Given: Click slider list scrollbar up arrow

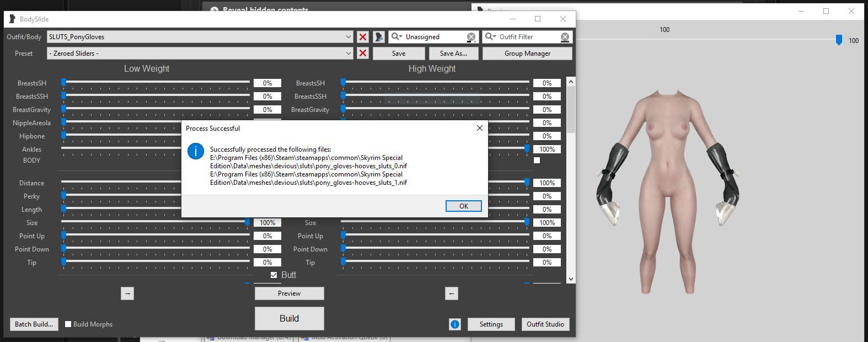Looking at the screenshot, I should click(571, 82).
